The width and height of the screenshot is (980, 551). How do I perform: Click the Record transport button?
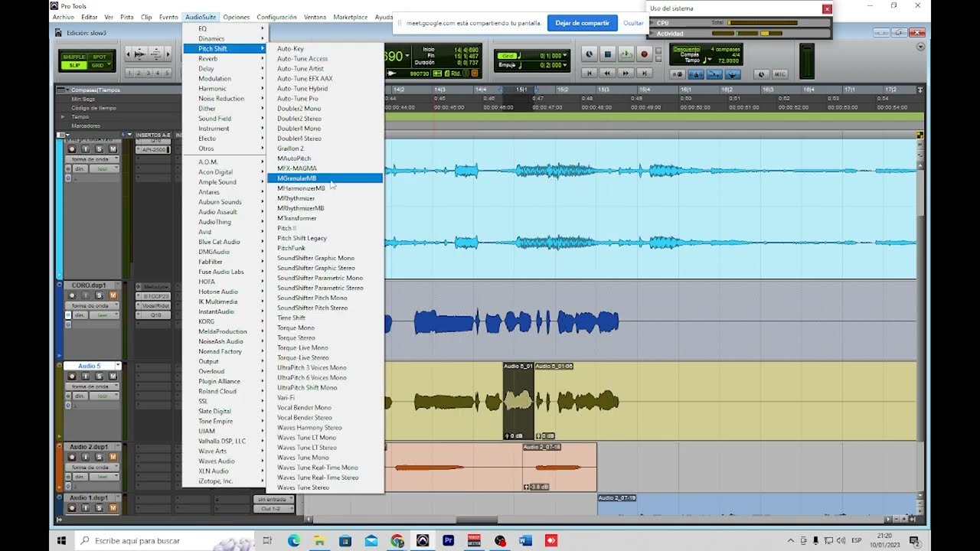(644, 54)
